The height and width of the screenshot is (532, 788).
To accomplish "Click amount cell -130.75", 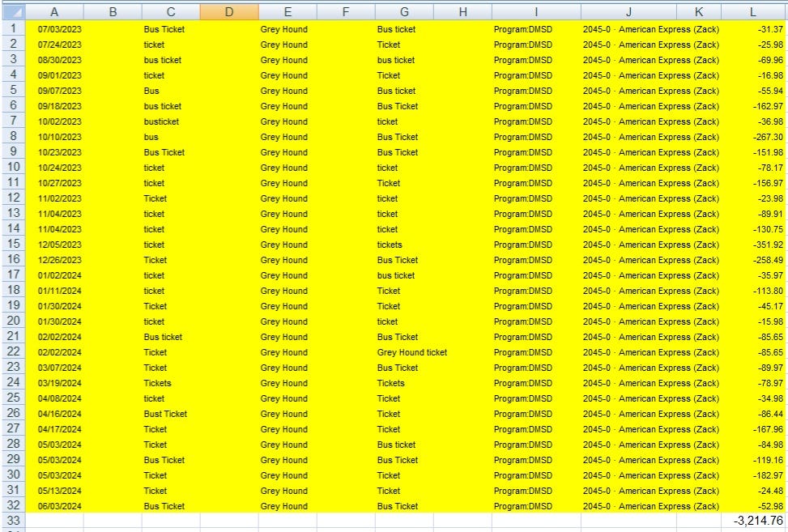I will [x=753, y=229].
